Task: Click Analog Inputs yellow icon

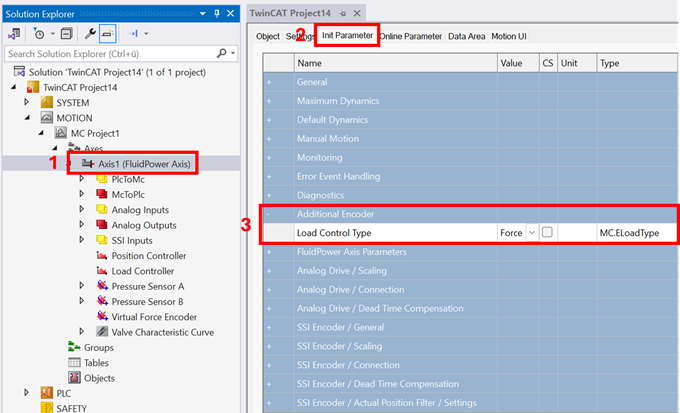Action: coord(102,210)
